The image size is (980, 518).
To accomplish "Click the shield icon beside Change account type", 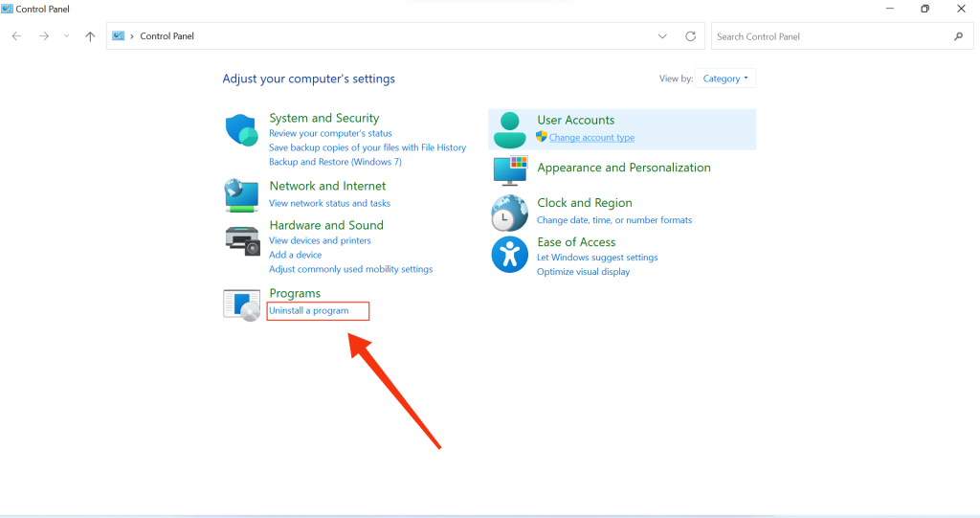I will (x=542, y=137).
